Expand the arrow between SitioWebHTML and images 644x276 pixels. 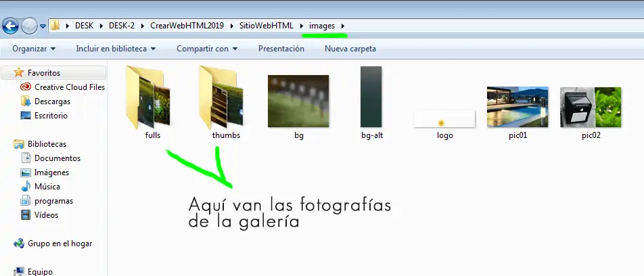click(302, 26)
